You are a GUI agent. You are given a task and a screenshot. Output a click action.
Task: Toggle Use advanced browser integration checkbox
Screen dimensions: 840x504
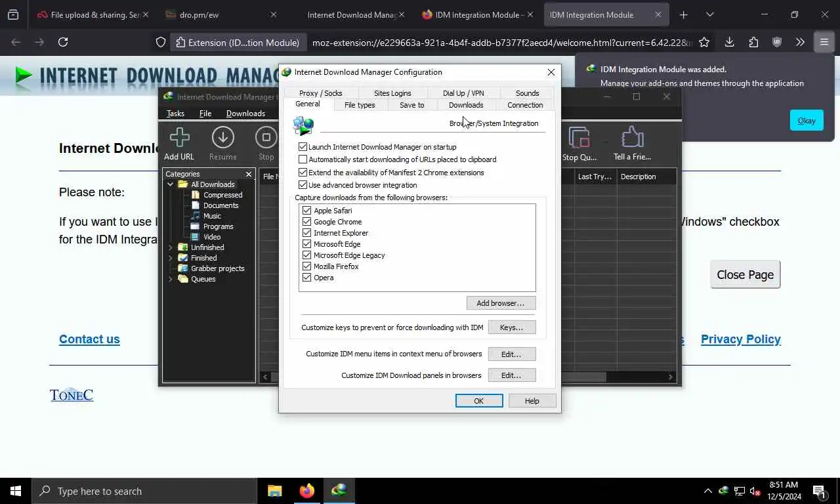click(303, 185)
